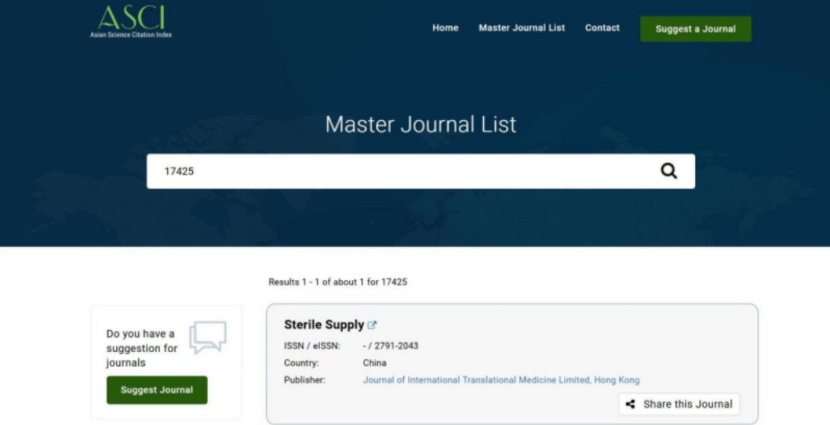Select the Country value China
The width and height of the screenshot is (830, 425).
coord(374,363)
